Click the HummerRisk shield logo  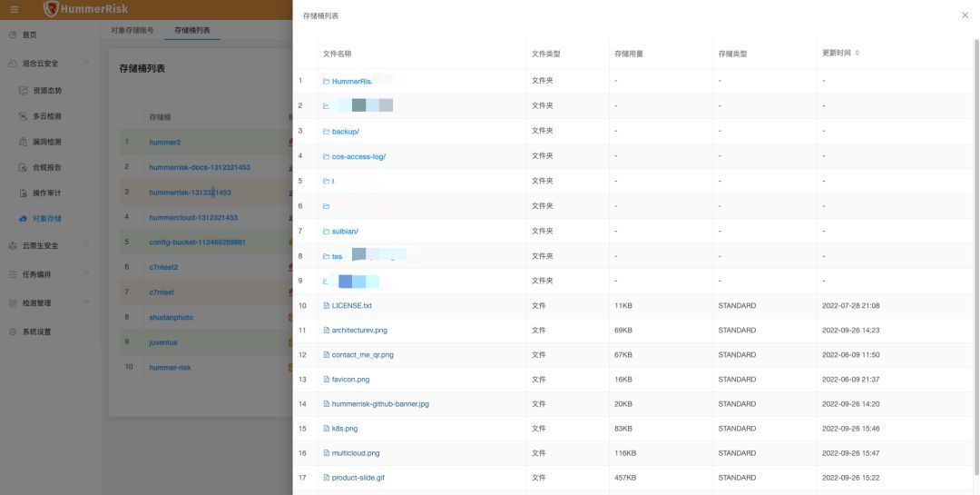pos(51,9)
